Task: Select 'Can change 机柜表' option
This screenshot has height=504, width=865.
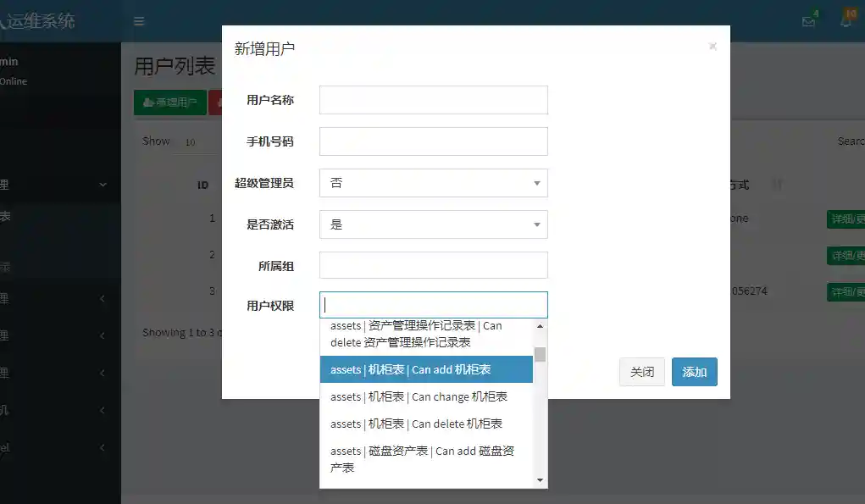Action: tap(426, 396)
